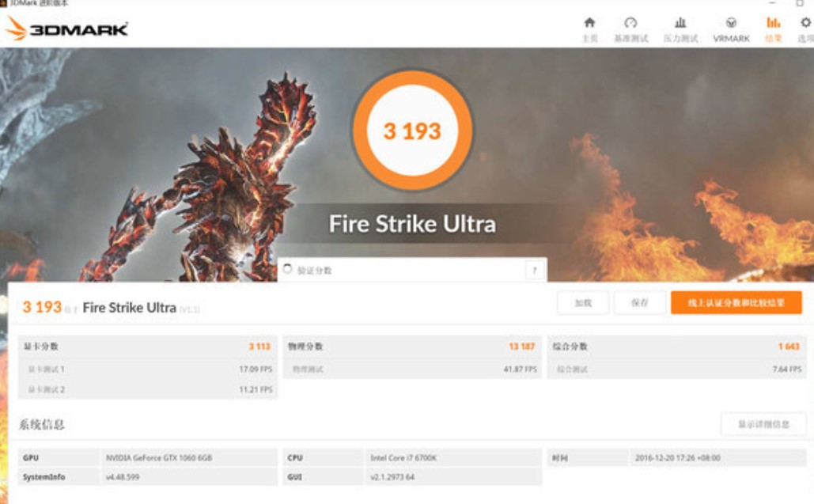814x504 pixels.
Task: Click the 系统信息 section heading
Action: click(41, 425)
